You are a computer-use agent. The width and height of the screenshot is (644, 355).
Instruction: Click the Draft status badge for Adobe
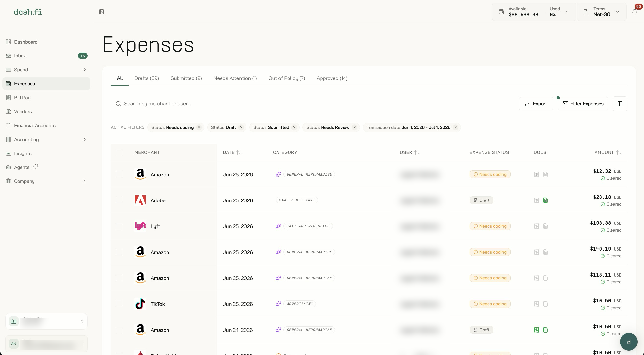481,200
